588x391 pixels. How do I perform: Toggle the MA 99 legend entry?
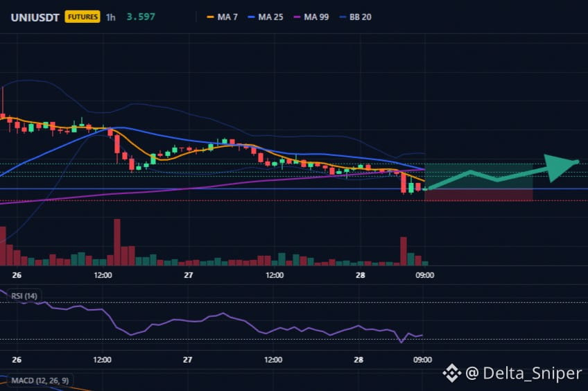[311, 17]
